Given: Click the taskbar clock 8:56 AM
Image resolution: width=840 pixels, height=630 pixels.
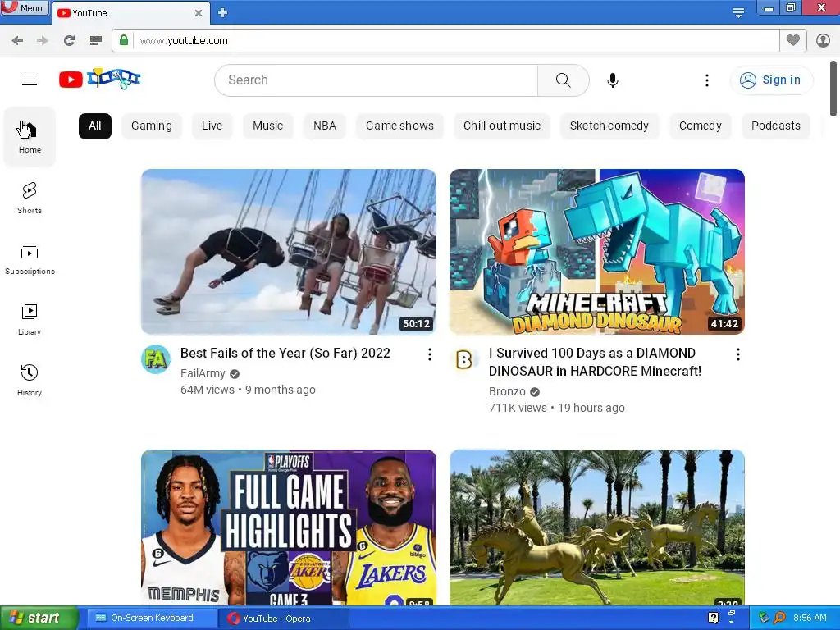Looking at the screenshot, I should tap(810, 618).
